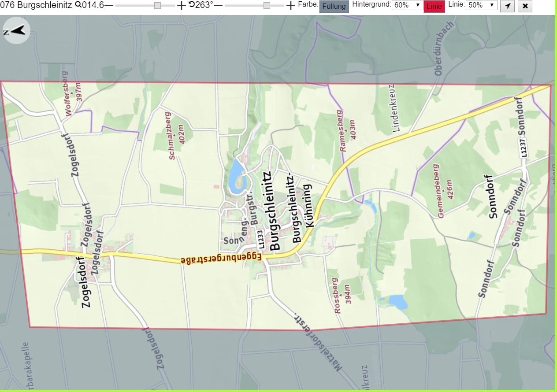Click the Sonndorf village label on map

click(x=494, y=198)
